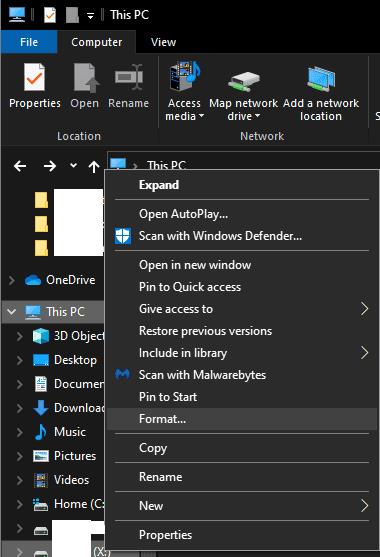Open the File ribbon tab
This screenshot has height=557, width=380.
pos(29,42)
